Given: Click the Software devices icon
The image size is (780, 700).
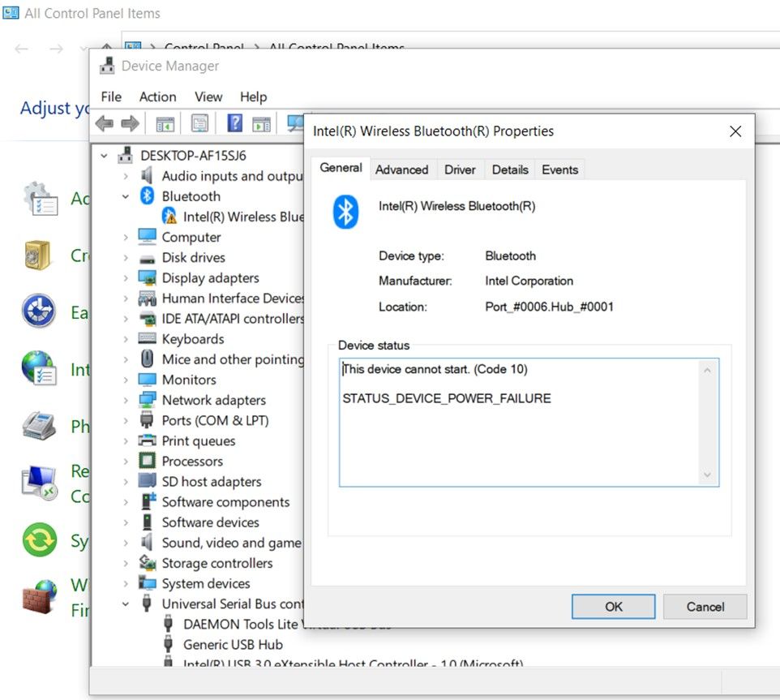Looking at the screenshot, I should click(x=148, y=522).
